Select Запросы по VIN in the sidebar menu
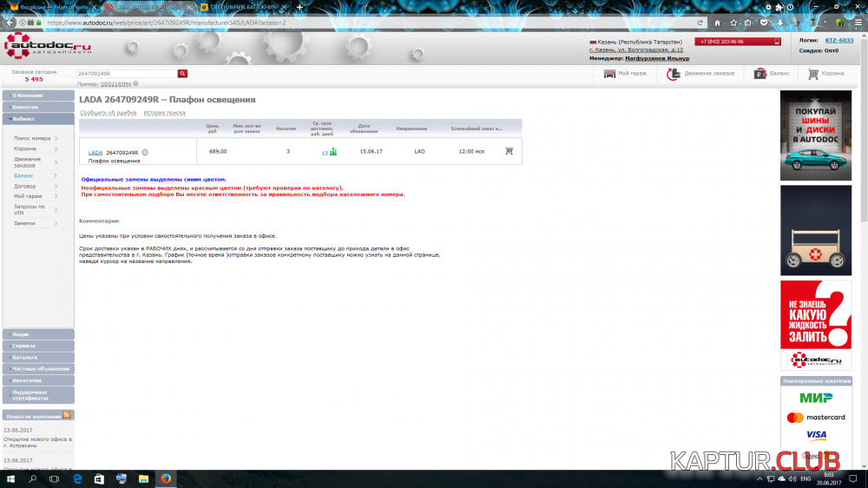 29,209
